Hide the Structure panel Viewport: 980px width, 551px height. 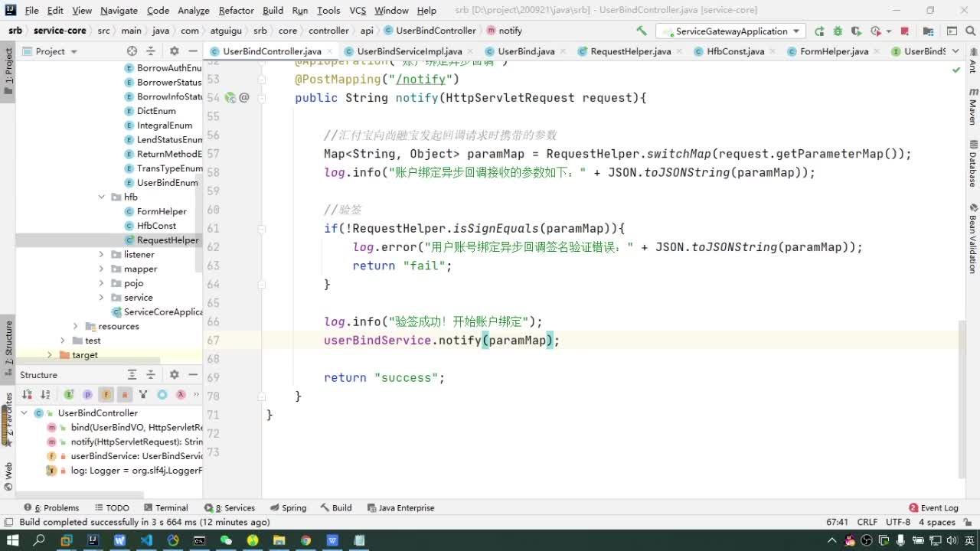coord(193,374)
